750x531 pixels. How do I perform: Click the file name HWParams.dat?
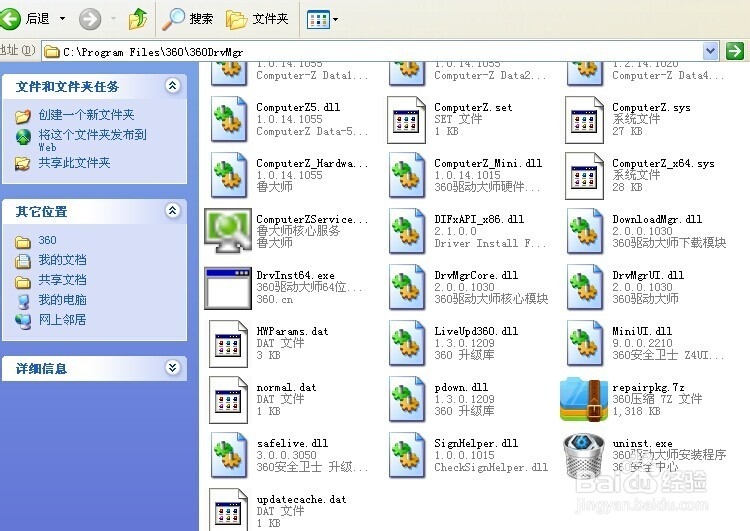click(292, 331)
